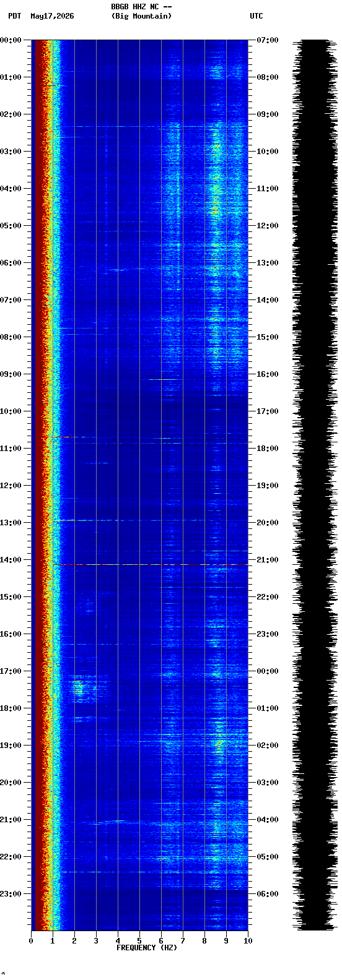This screenshot has width=342, height=980.
Task: Click the UTC time label '15:00'
Action: [x=268, y=337]
